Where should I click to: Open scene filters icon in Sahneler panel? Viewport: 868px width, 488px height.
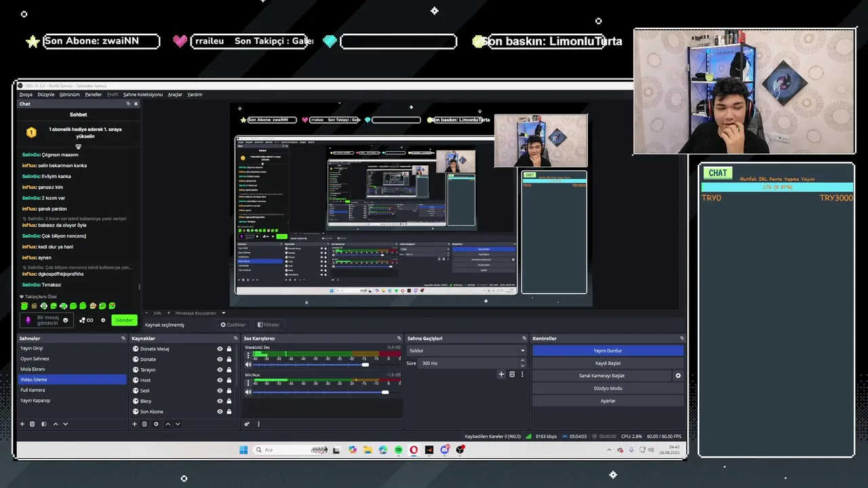click(43, 424)
